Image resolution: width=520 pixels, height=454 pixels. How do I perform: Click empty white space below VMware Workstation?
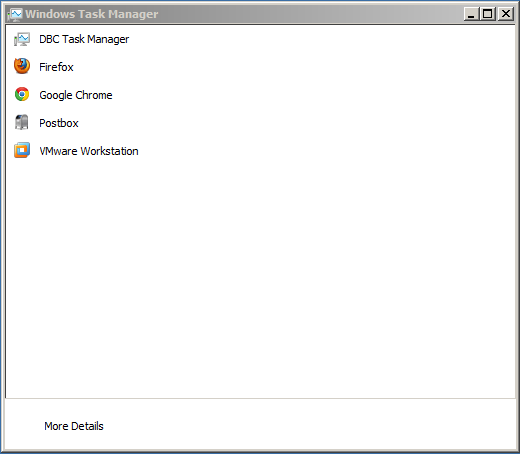[x=260, y=277]
